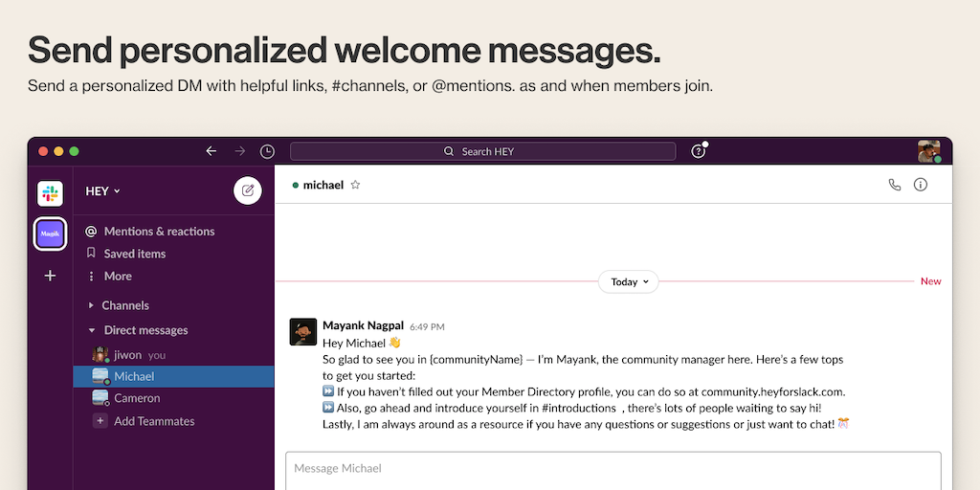
Task: Add a workspace with plus icon
Action: coord(50,276)
